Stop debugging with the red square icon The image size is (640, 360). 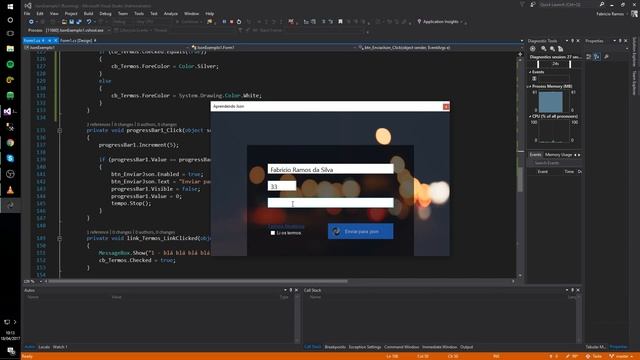tap(231, 22)
